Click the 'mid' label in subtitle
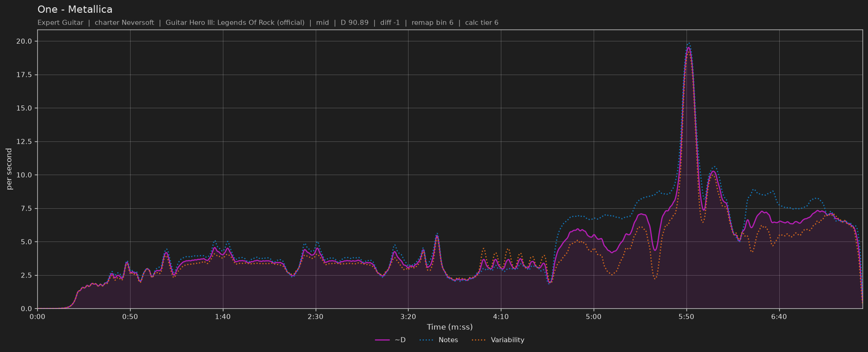Screen dimensions: 868x352 (323, 23)
